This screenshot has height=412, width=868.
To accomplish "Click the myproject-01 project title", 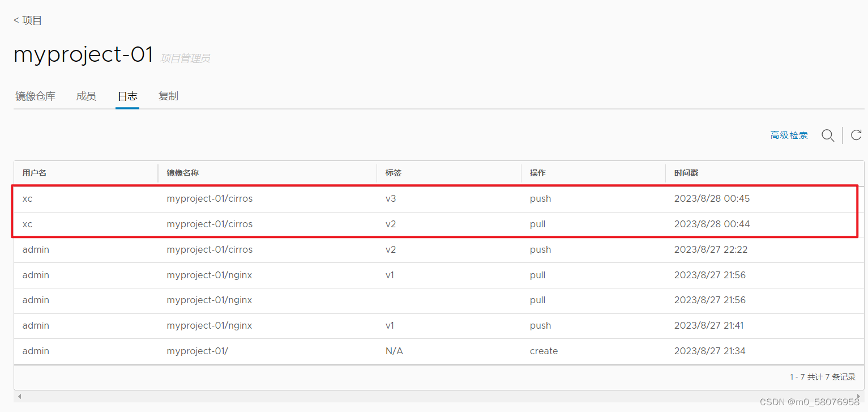I will pos(83,54).
